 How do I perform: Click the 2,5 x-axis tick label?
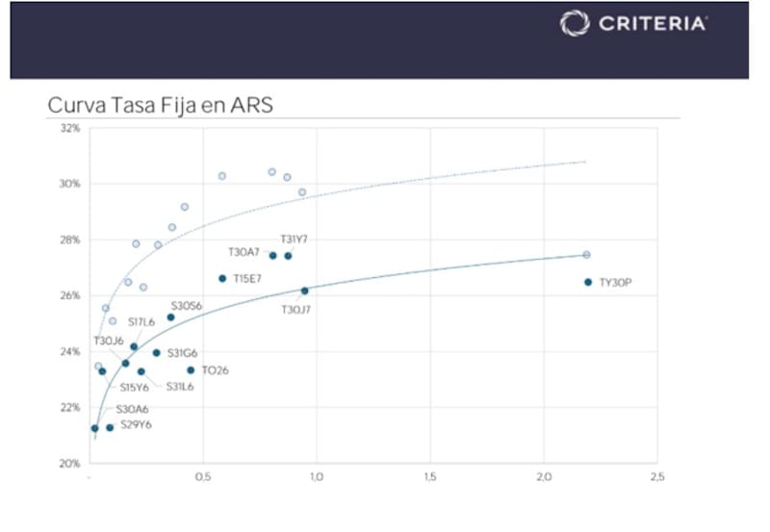point(657,477)
